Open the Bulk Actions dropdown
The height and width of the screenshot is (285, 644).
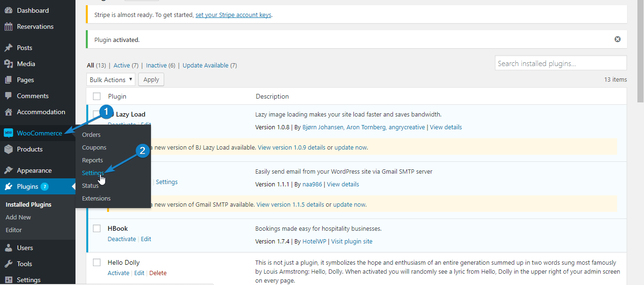pyautogui.click(x=111, y=80)
